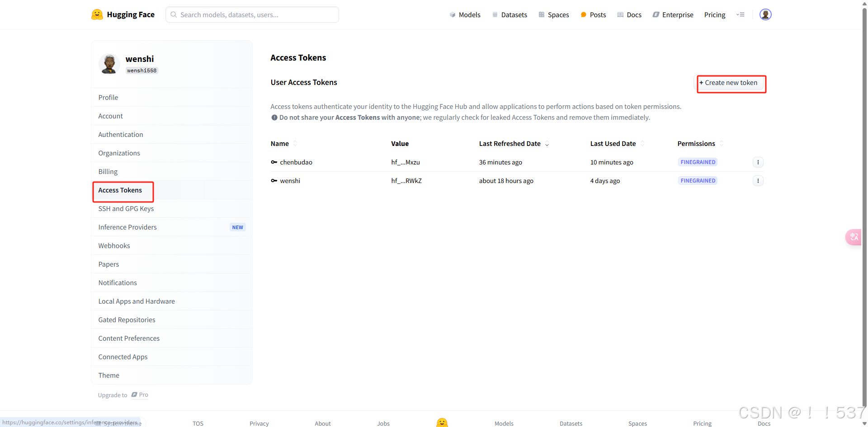Image resolution: width=868 pixels, height=427 pixels.
Task: Select Access Tokens in sidebar
Action: [172, 190]
